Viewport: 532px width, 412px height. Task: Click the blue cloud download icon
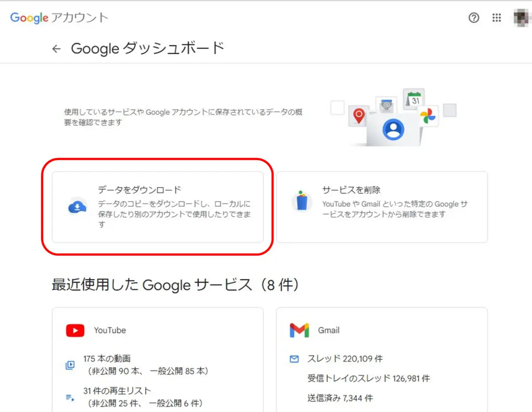(77, 207)
